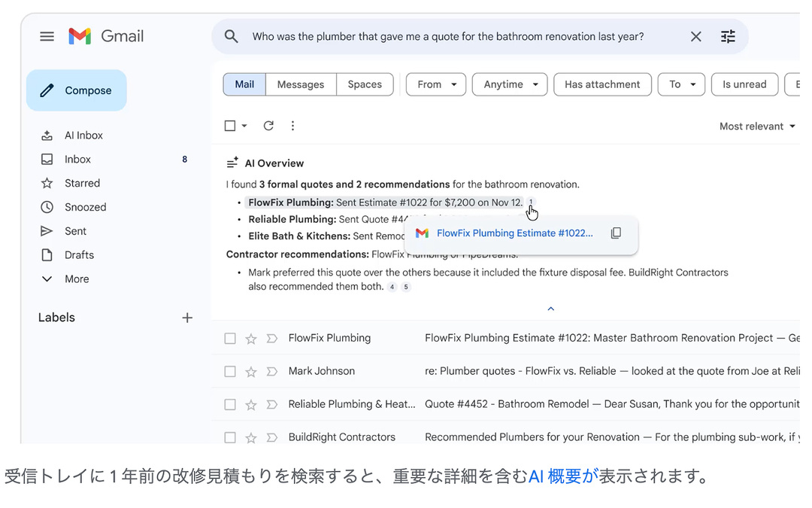The image size is (812, 508).
Task: Select the FlowFix Plumbing email checkbox
Action: [230, 339]
